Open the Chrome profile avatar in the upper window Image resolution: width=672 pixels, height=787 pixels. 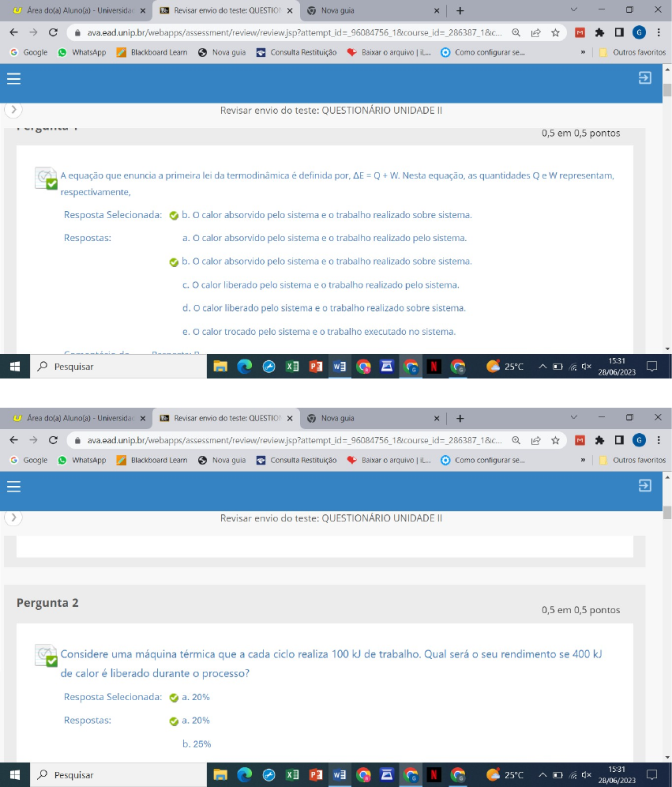coord(639,32)
